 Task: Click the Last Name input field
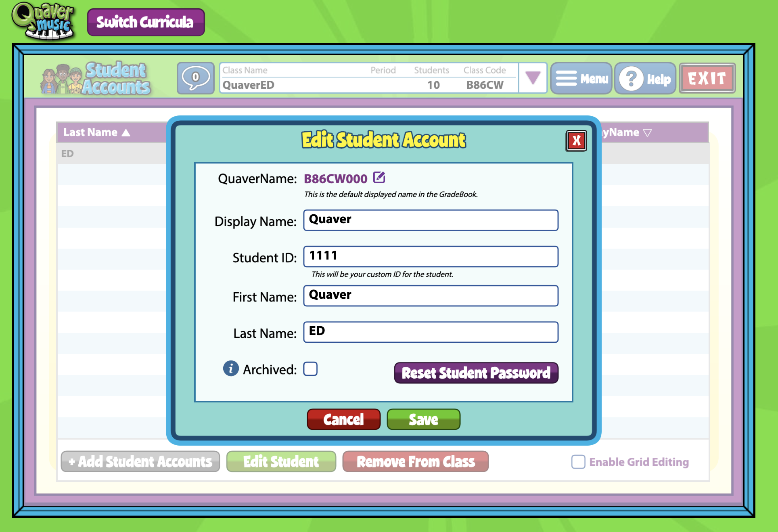(431, 332)
